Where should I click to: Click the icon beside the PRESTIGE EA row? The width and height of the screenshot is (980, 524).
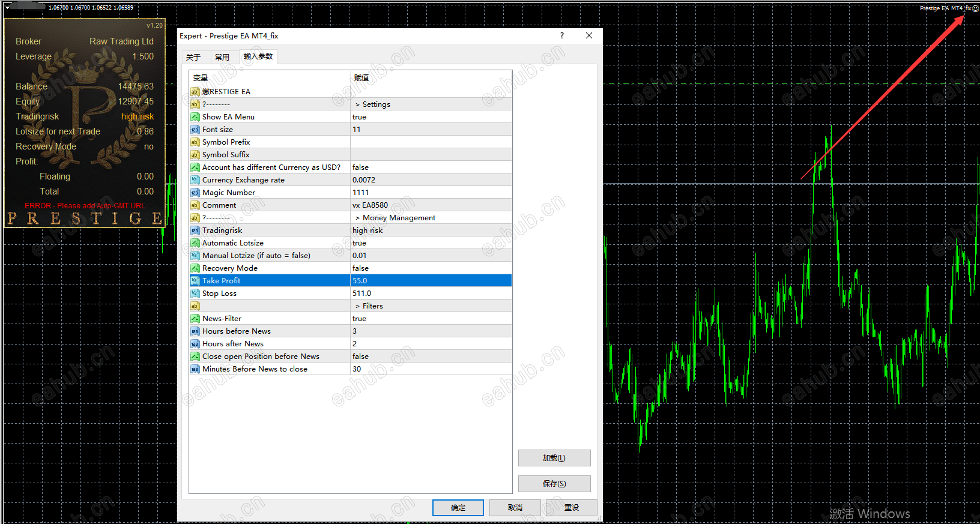coord(195,92)
